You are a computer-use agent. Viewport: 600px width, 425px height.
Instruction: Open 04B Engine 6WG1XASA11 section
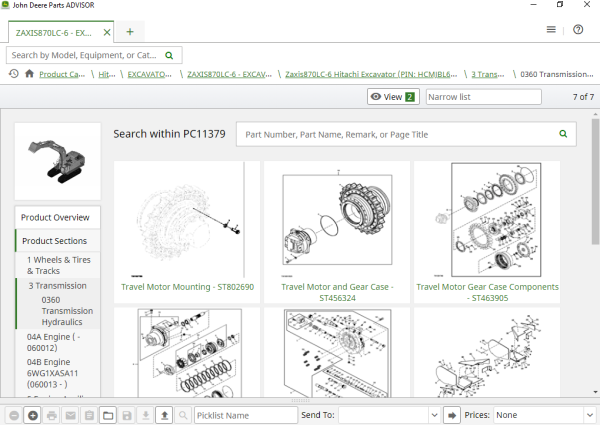[52, 373]
